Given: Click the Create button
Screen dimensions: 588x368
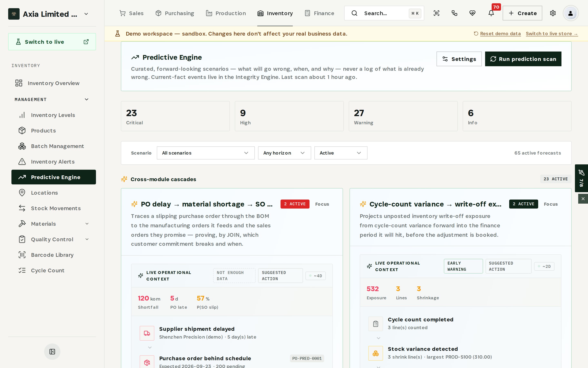Looking at the screenshot, I should 522,13.
